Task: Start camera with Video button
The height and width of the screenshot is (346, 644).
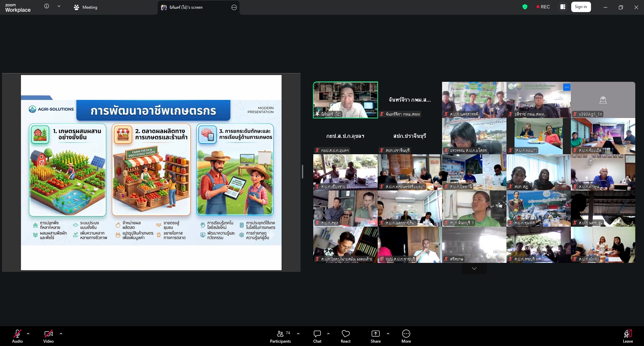Action: click(x=48, y=336)
